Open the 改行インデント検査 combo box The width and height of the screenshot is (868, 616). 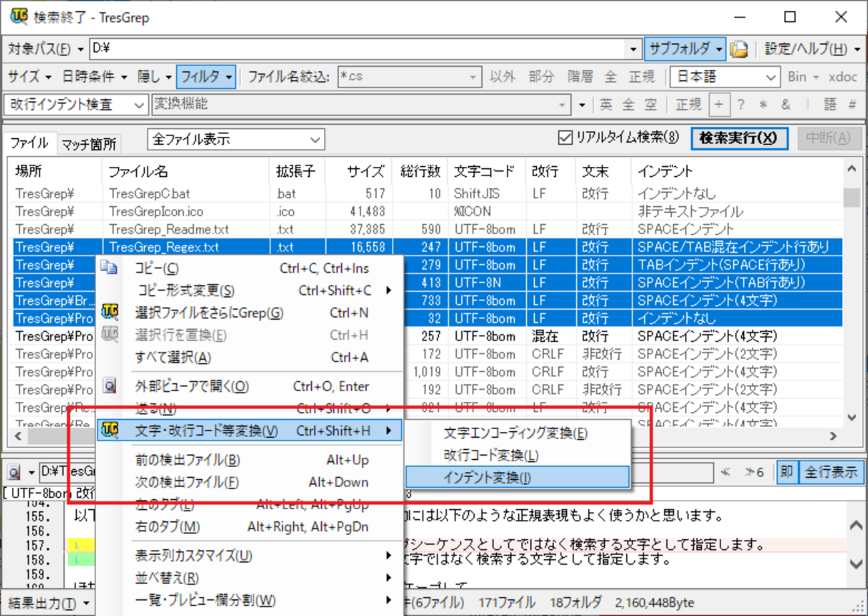click(76, 104)
